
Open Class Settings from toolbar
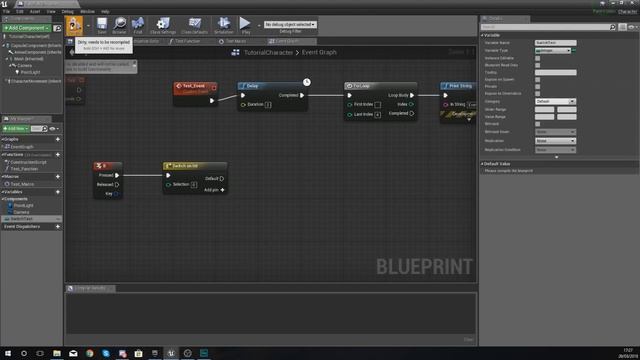tap(163, 25)
